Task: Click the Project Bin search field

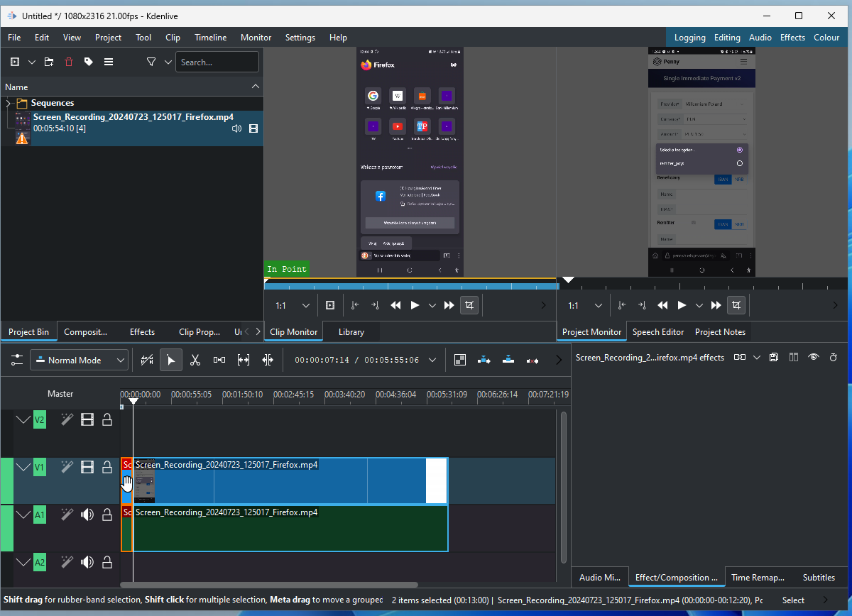Action: 217,62
